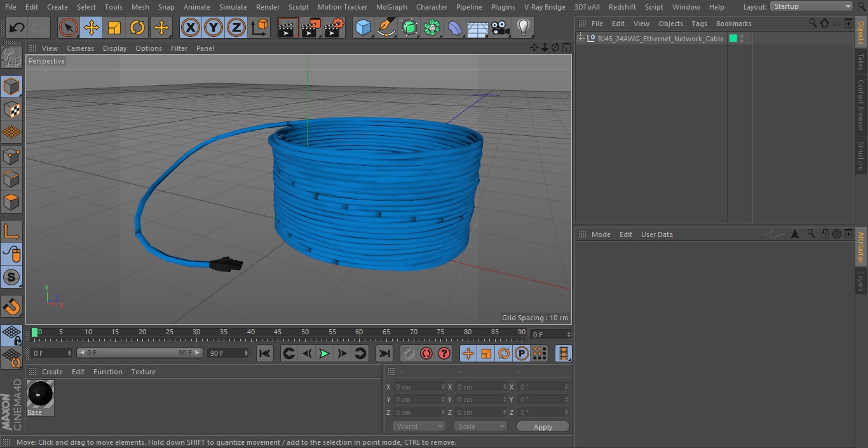Open the Mode menu in Attributes
The width and height of the screenshot is (868, 448).
pyautogui.click(x=600, y=234)
